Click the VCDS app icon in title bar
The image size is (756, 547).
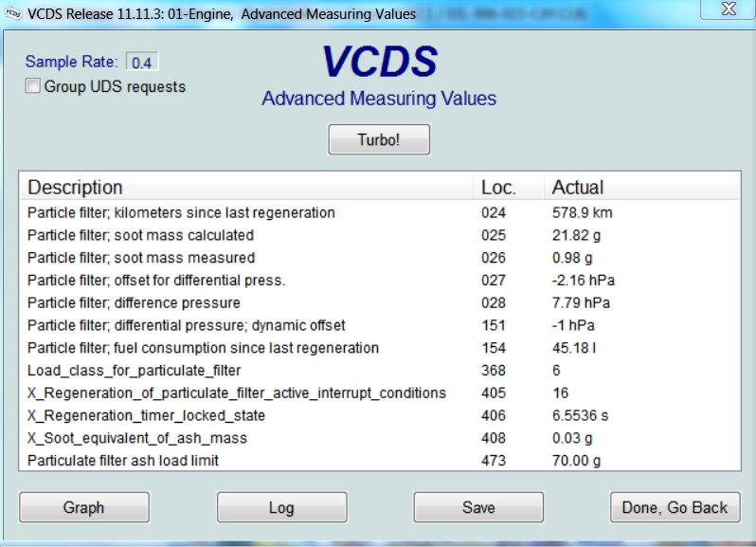point(12,13)
